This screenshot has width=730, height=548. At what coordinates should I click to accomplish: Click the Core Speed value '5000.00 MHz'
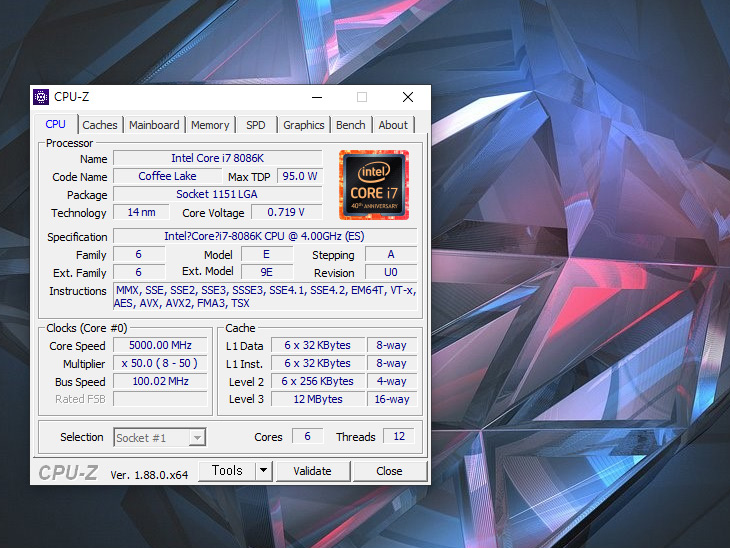[160, 345]
